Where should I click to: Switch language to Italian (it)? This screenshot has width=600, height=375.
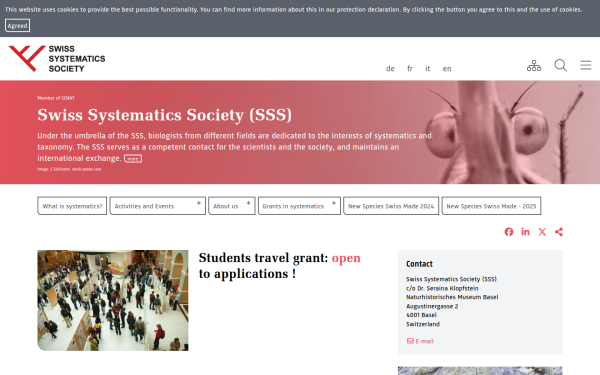(x=428, y=68)
